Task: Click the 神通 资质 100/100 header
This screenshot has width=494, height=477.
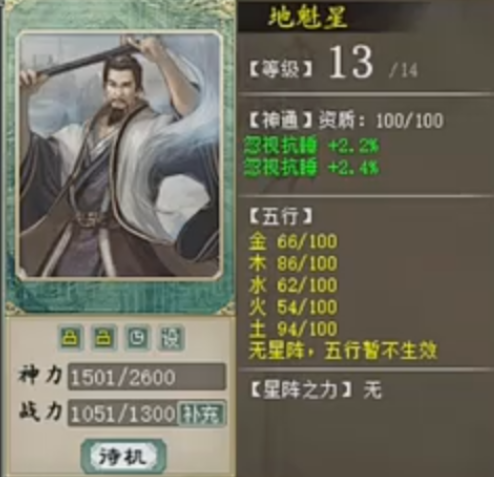Action: 346,120
